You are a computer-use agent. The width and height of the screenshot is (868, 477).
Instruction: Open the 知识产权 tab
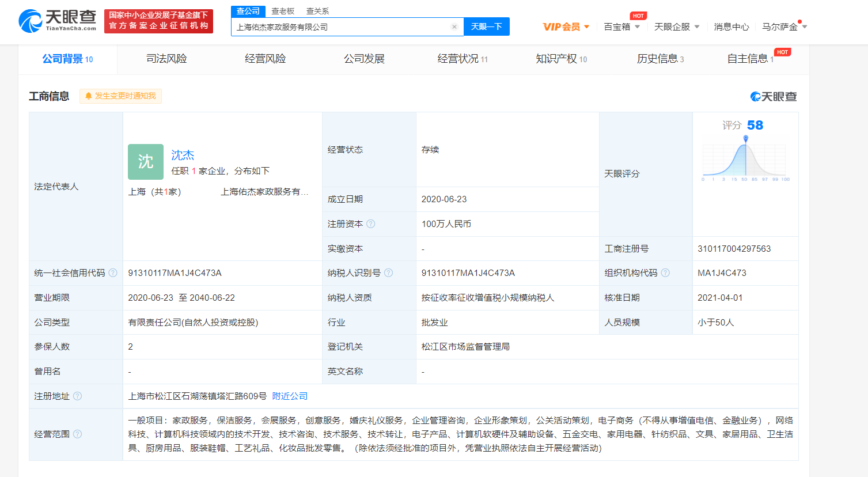pos(562,59)
